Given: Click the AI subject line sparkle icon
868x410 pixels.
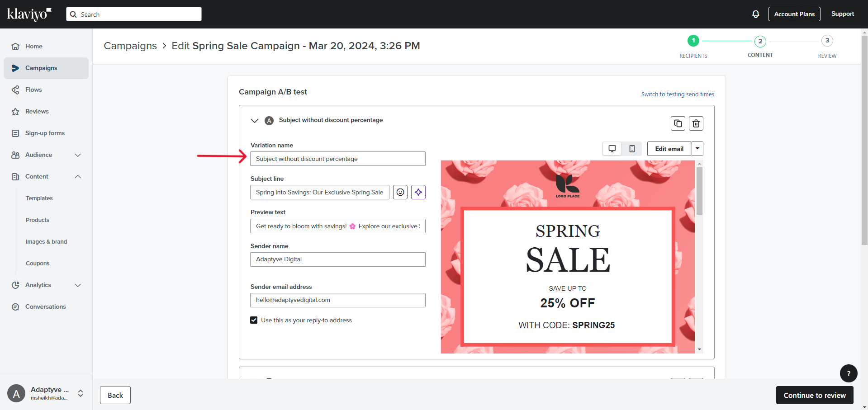Looking at the screenshot, I should click(x=418, y=192).
